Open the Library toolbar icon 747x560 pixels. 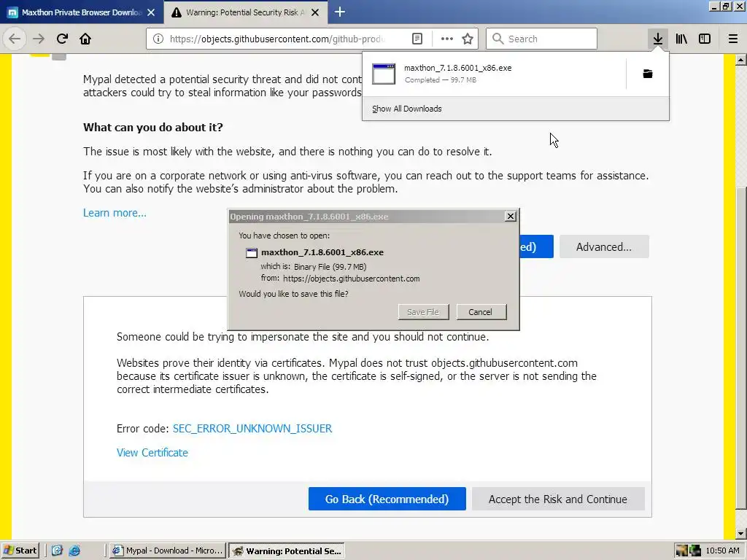(x=681, y=39)
